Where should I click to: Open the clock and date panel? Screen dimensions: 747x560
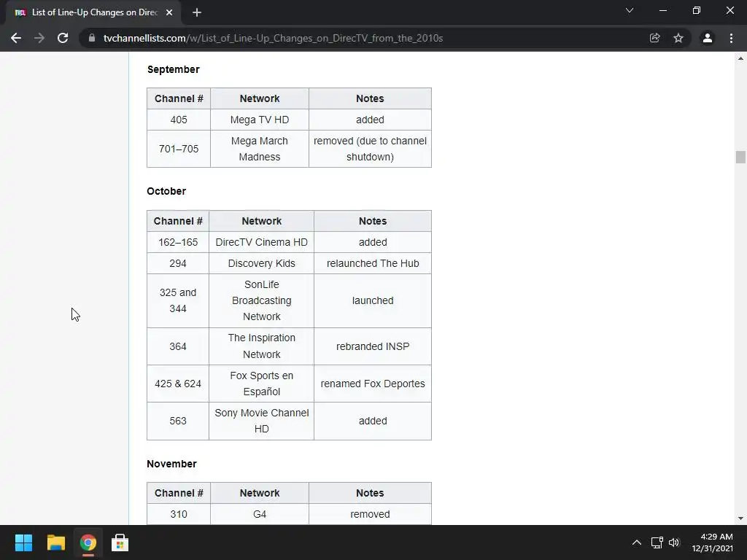coord(712,542)
